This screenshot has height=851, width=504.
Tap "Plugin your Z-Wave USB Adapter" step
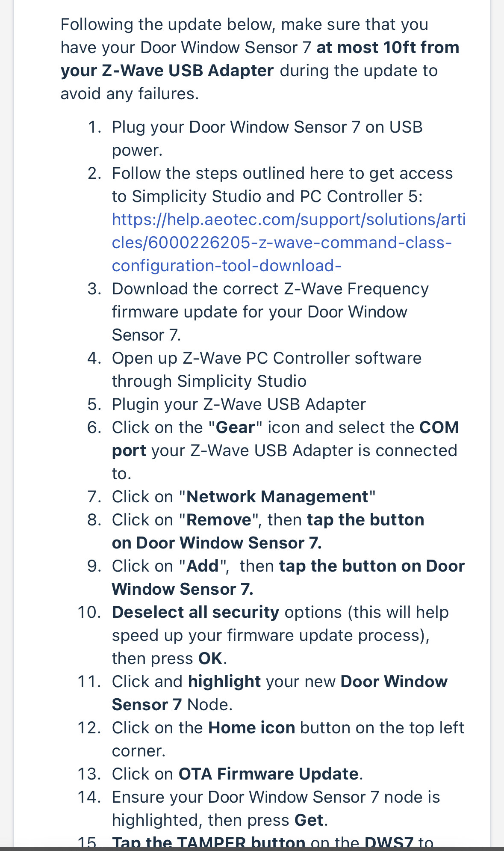point(239,404)
